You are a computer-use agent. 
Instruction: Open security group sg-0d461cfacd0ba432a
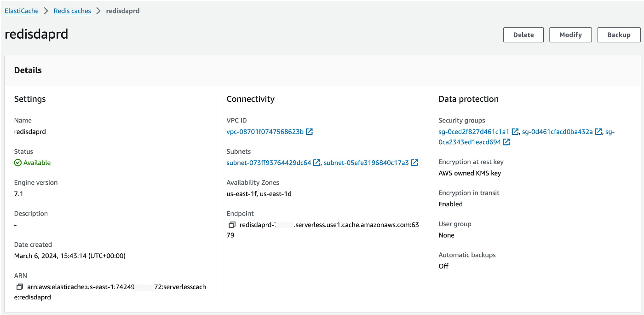(557, 132)
